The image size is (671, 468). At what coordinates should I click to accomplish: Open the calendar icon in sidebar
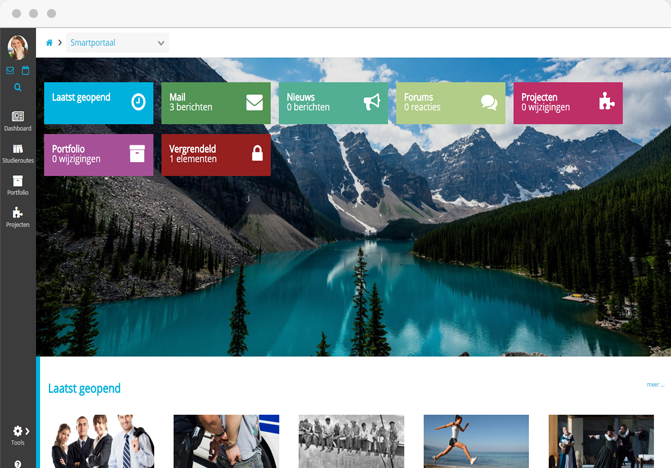pyautogui.click(x=25, y=71)
